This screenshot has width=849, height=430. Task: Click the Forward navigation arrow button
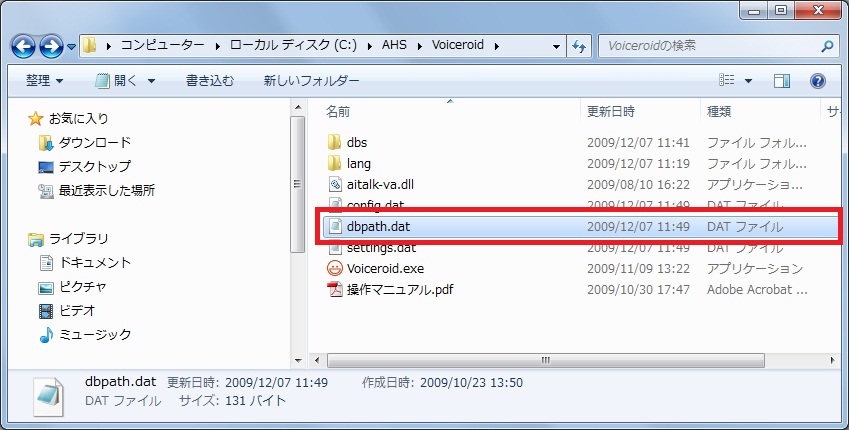[x=51, y=46]
